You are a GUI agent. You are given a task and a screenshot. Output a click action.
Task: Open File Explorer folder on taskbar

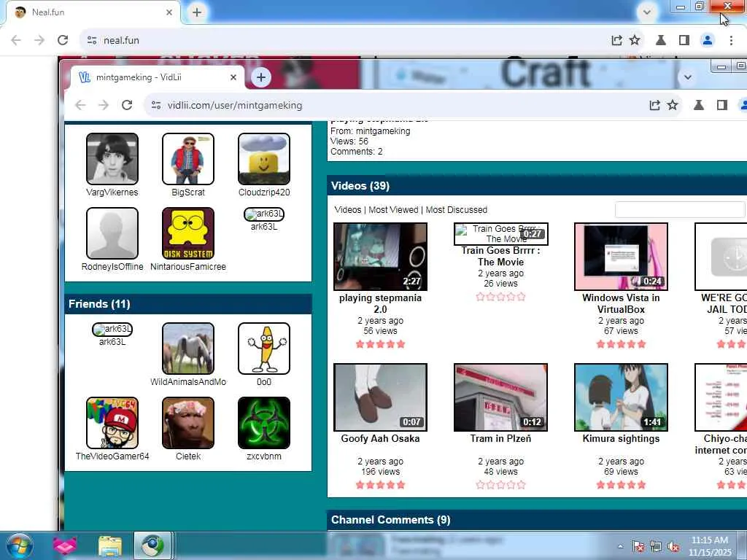[110, 545]
